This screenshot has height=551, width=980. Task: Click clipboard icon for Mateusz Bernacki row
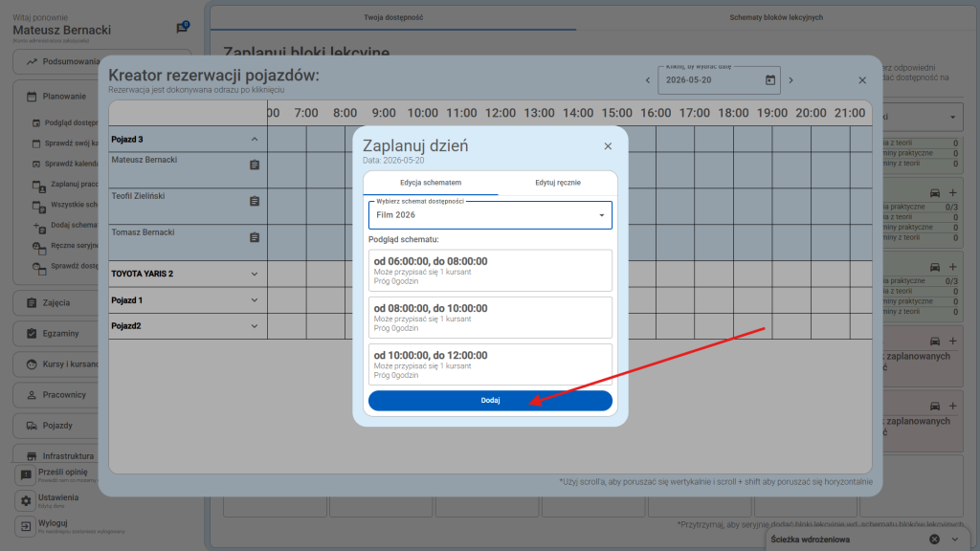[x=255, y=165]
